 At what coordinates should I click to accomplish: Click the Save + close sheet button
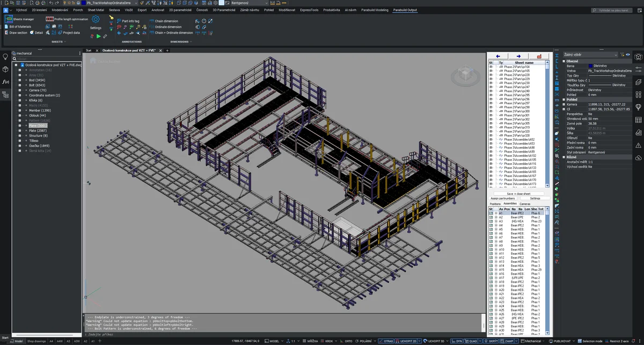[518, 193]
